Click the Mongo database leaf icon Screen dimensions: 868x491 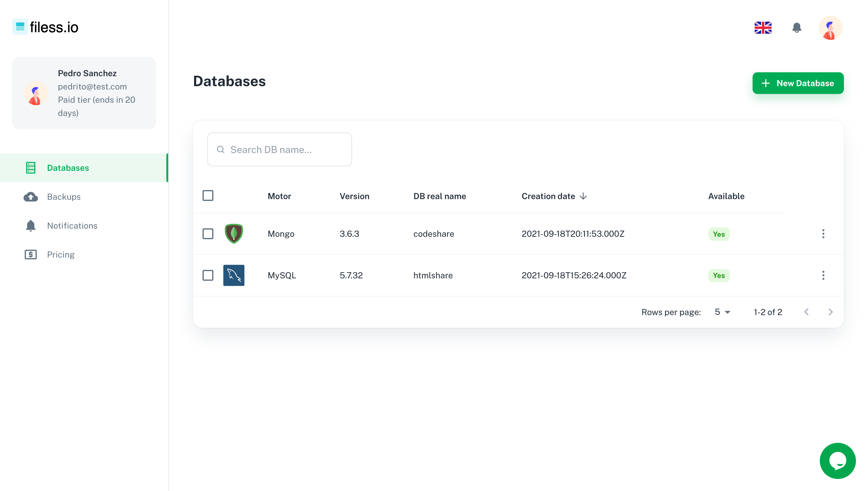pos(234,234)
